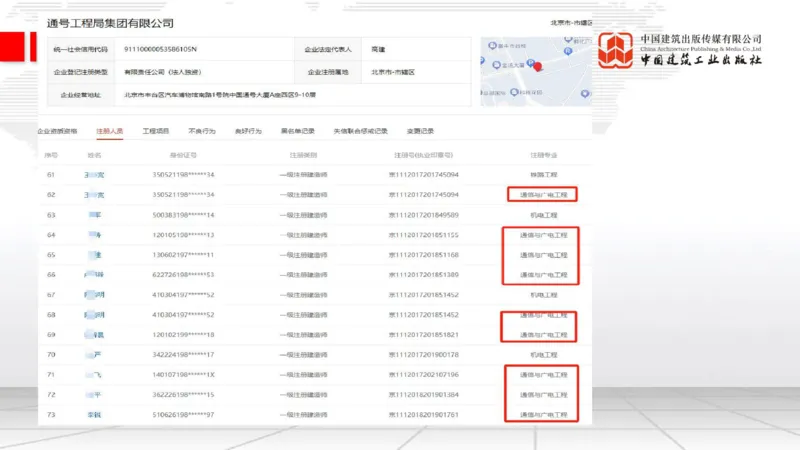Select registration number 京1112017201851168
This screenshot has height=450, width=800.
click(423, 255)
